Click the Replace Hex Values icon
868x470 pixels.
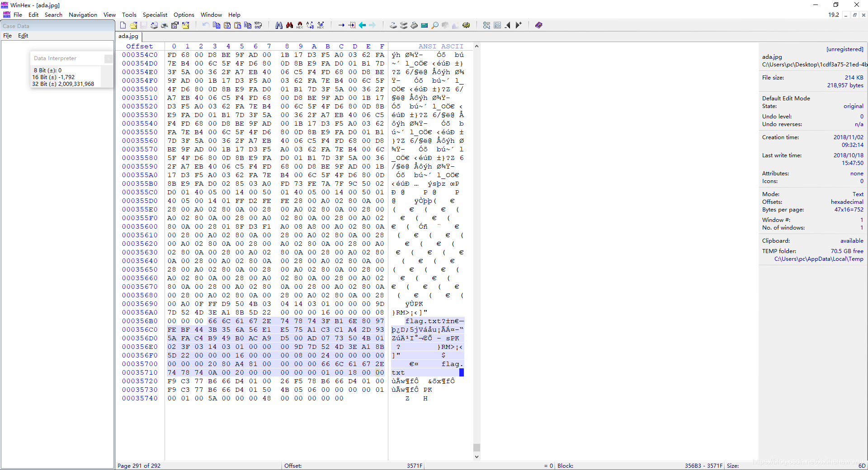(320, 25)
